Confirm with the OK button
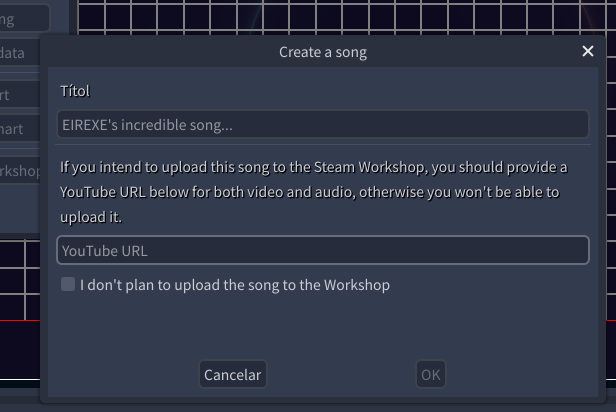The height and width of the screenshot is (412, 616). 430,375
